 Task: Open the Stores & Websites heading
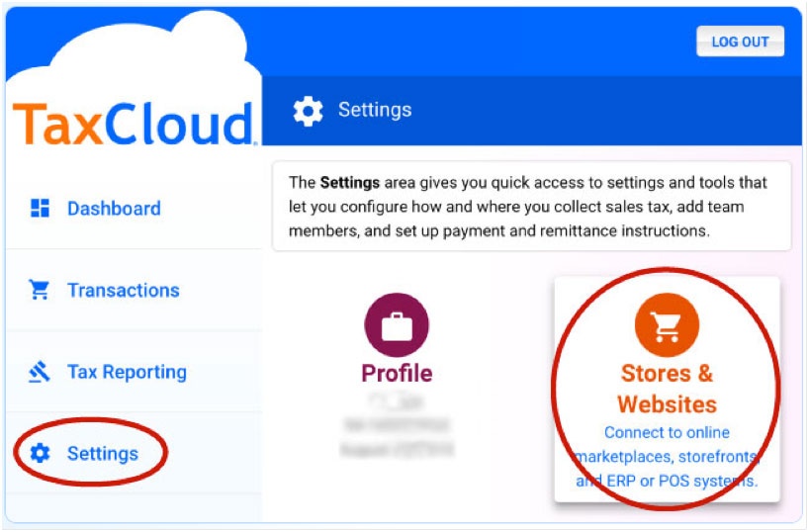tap(667, 389)
